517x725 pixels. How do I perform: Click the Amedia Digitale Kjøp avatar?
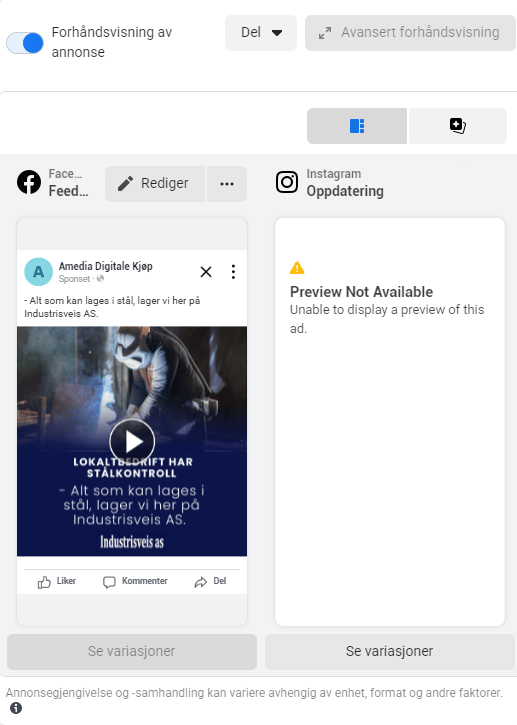tap(38, 272)
